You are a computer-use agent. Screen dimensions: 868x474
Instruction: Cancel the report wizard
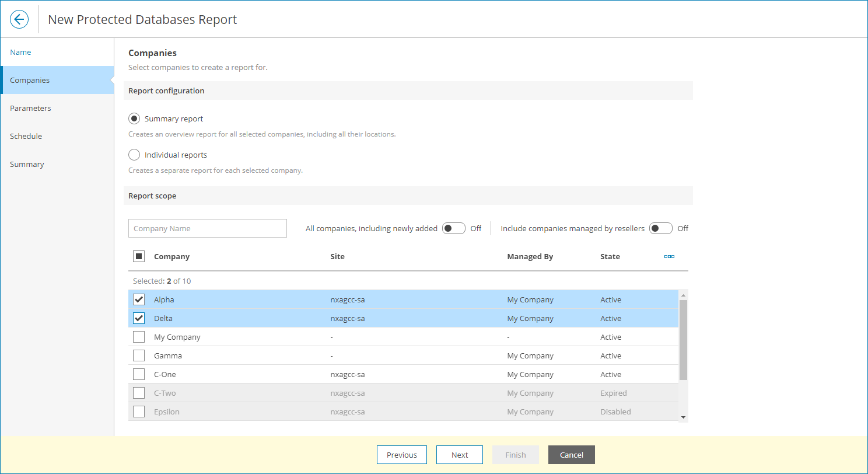click(x=571, y=455)
